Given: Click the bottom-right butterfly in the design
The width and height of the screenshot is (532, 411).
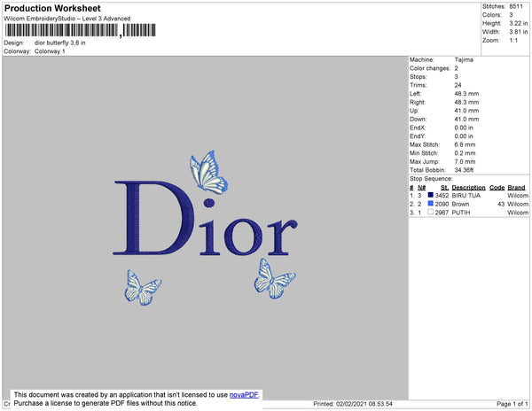Looking at the screenshot, I should tap(274, 278).
